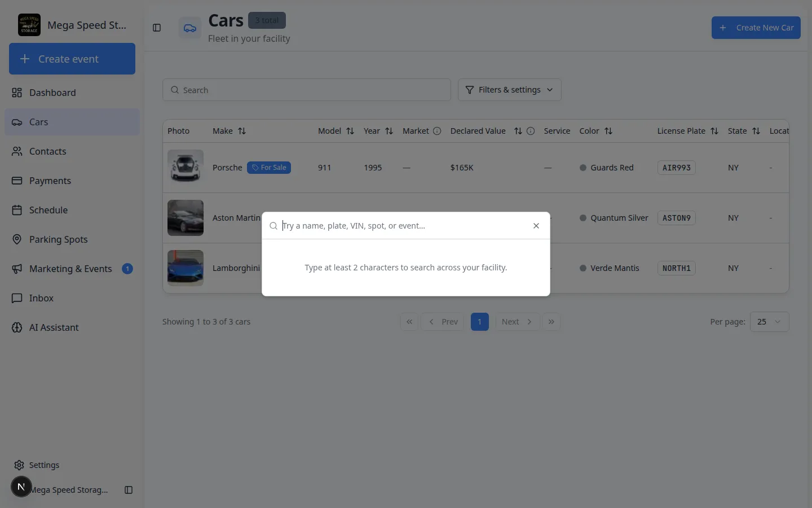Screen dimensions: 812x508
Task: Open the Aston Martin photo thumbnail
Action: tap(186, 218)
